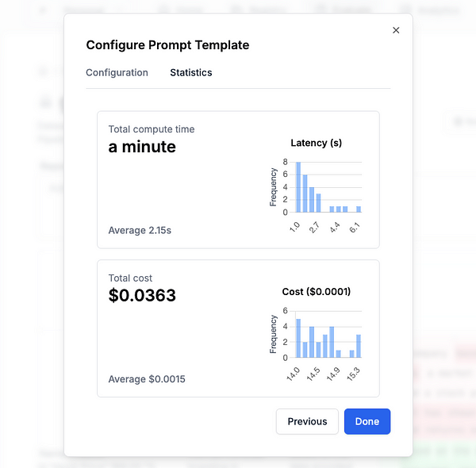
Task: Select the Statistics tab
Action: click(190, 72)
